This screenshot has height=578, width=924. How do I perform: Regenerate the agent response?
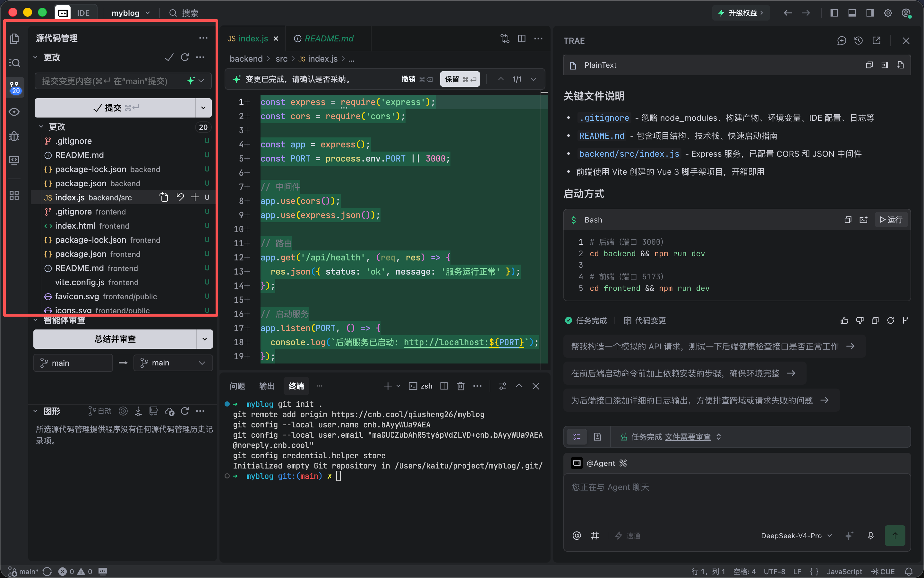click(890, 320)
